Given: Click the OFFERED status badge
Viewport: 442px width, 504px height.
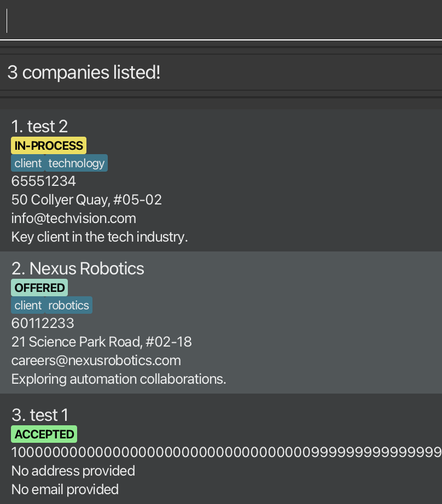Looking at the screenshot, I should 39,288.
